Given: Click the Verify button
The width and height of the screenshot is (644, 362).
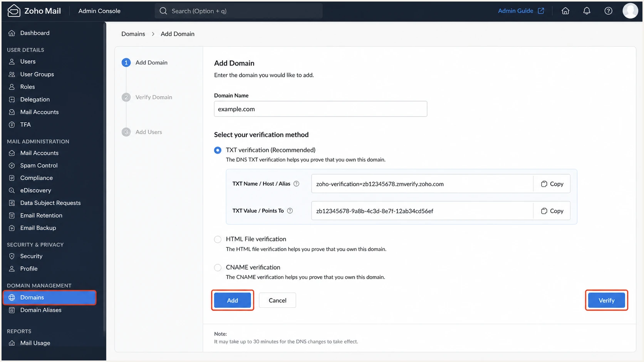Looking at the screenshot, I should [607, 300].
